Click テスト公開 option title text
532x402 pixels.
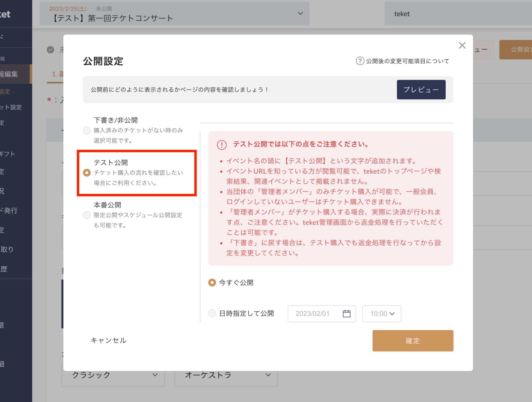[111, 162]
